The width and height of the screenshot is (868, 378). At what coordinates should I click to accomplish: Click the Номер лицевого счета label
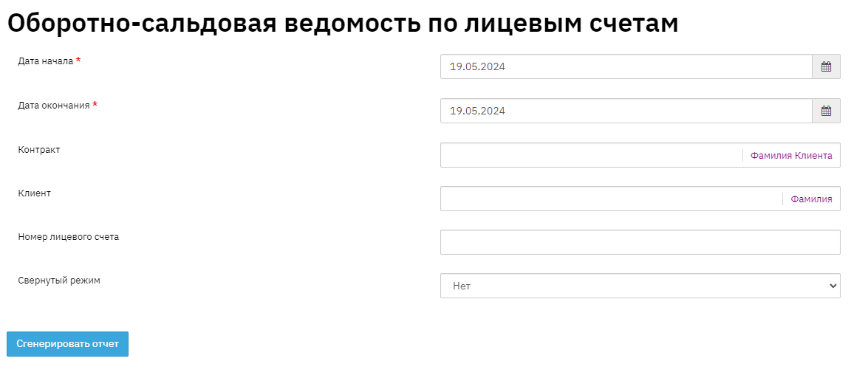tap(68, 238)
